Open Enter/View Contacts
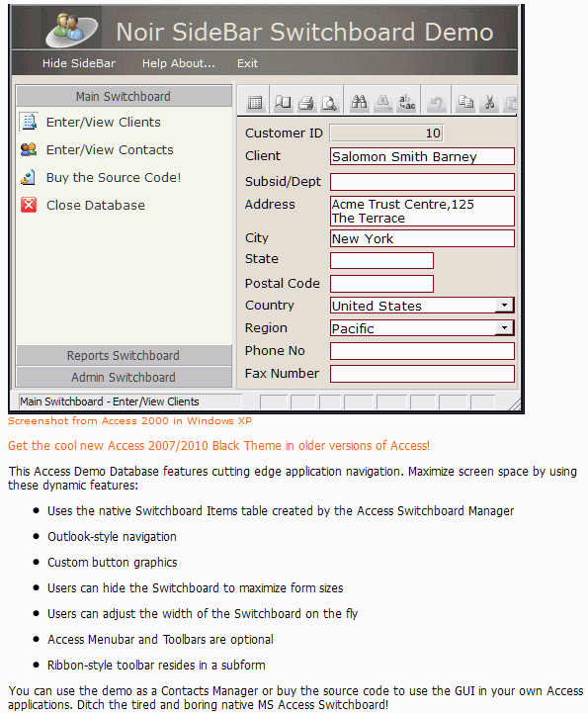 tap(110, 149)
